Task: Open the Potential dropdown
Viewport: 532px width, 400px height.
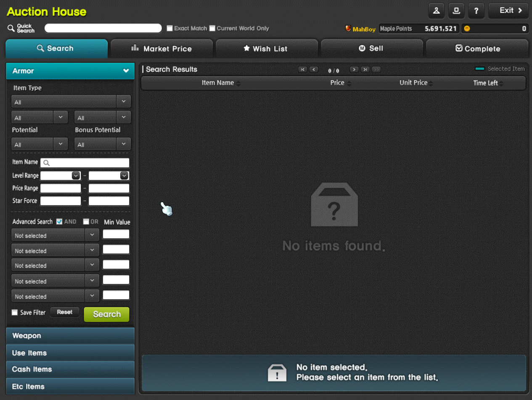Action: pyautogui.click(x=40, y=144)
